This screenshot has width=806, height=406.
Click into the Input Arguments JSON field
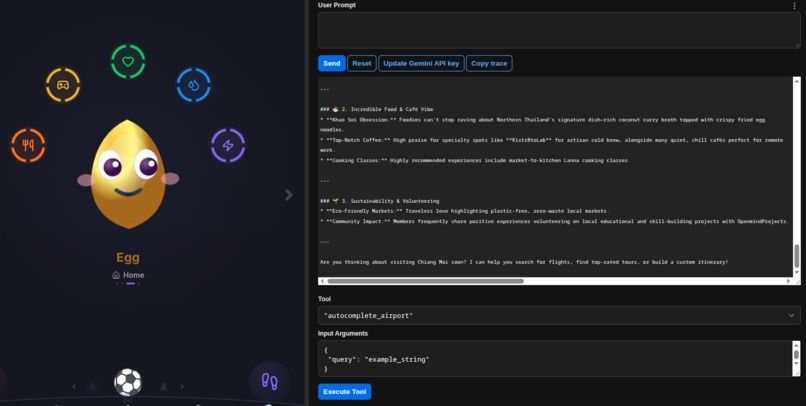pyautogui.click(x=555, y=359)
